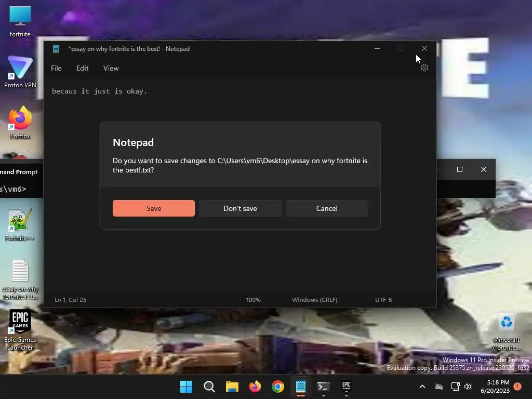Choose Don't save in the dialog
532x399 pixels.
pyautogui.click(x=240, y=208)
